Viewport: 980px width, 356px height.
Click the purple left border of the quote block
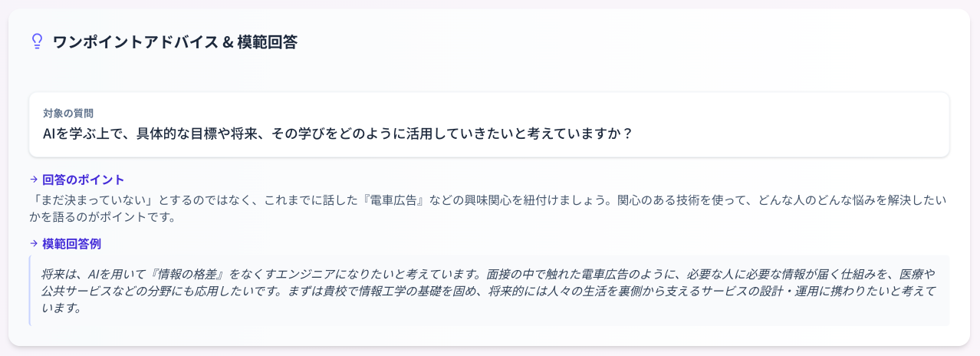pyautogui.click(x=30, y=291)
